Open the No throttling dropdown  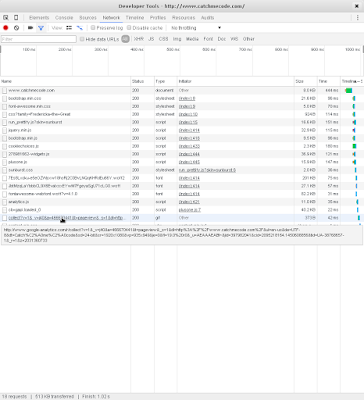(196, 28)
